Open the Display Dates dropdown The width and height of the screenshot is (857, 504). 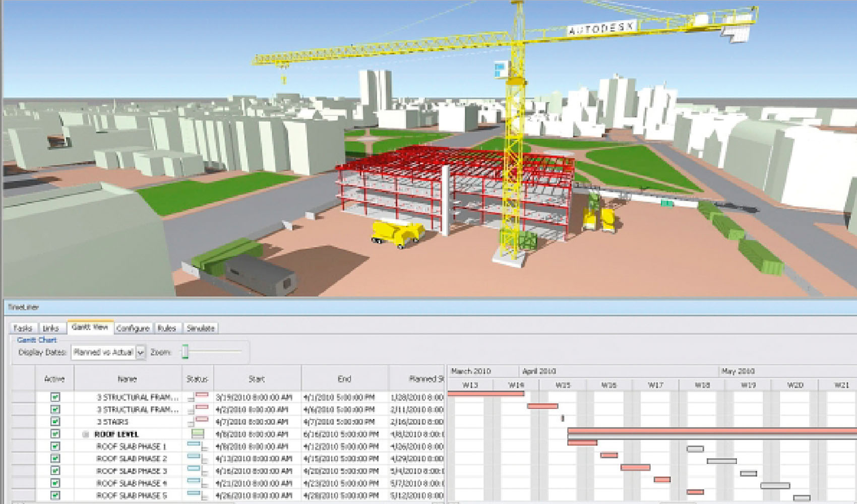pos(141,352)
